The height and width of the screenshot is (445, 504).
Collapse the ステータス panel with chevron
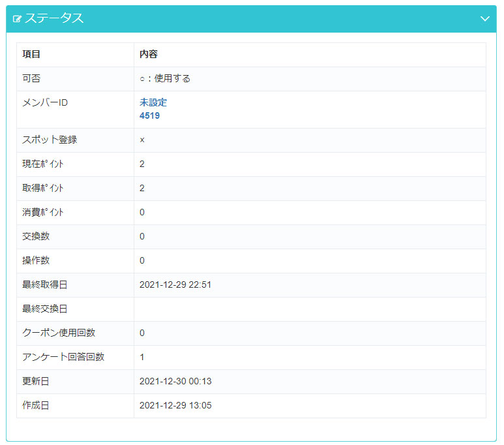484,19
